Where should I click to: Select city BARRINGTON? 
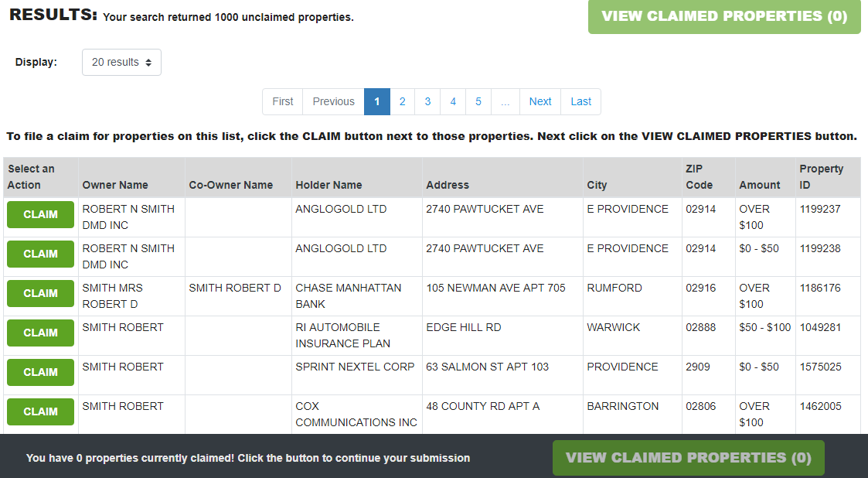[623, 406]
